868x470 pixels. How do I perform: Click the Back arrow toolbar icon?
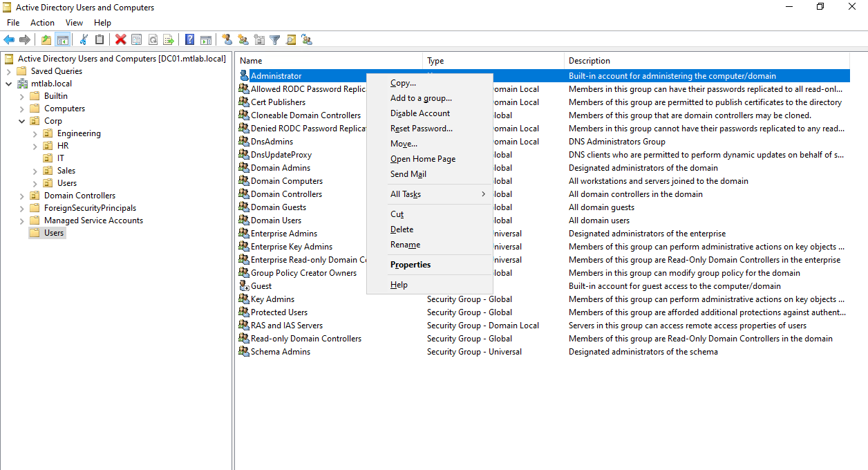(x=9, y=40)
